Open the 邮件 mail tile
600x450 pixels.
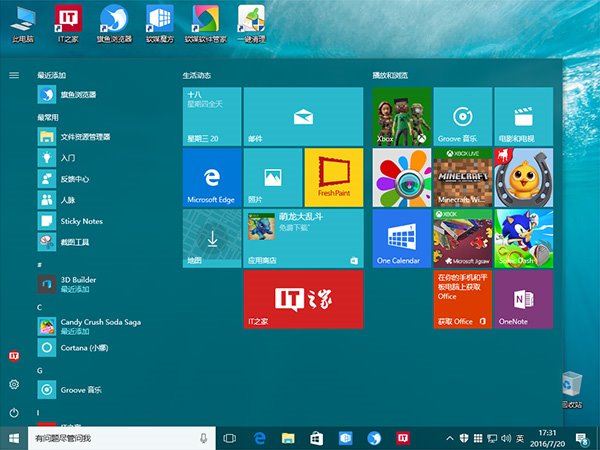(303, 116)
